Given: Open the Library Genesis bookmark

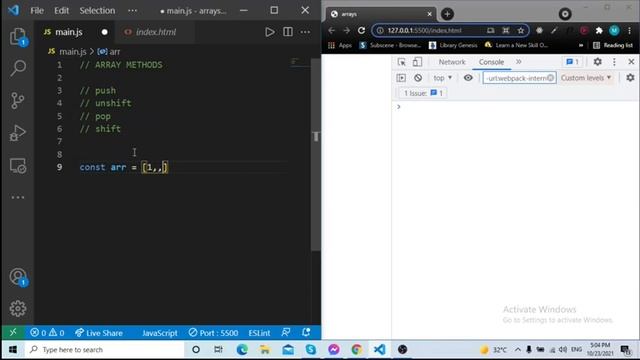Looking at the screenshot, I should click(453, 45).
